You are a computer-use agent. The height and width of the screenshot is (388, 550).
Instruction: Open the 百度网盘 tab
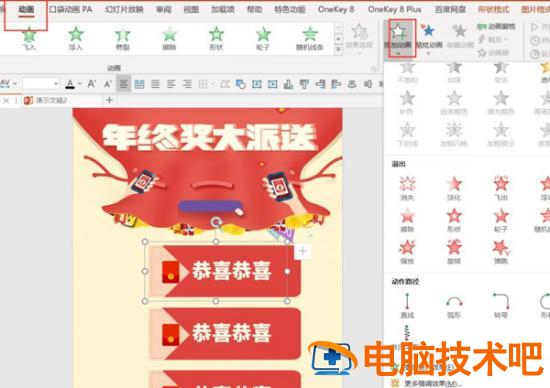450,9
